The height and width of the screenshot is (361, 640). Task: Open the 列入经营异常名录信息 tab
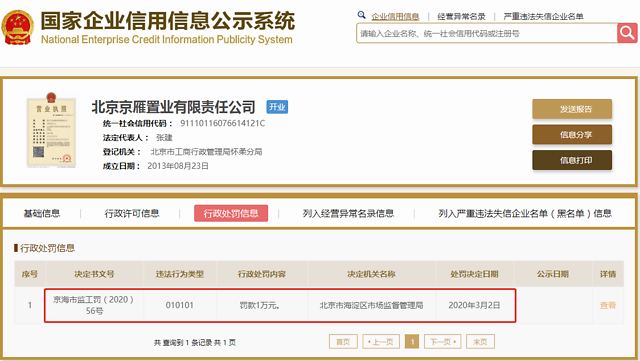(x=348, y=213)
